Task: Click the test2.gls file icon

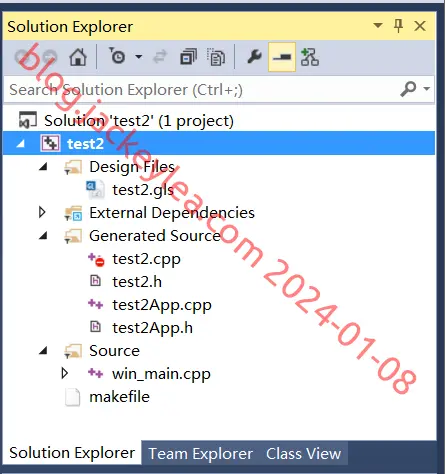Action: point(95,190)
